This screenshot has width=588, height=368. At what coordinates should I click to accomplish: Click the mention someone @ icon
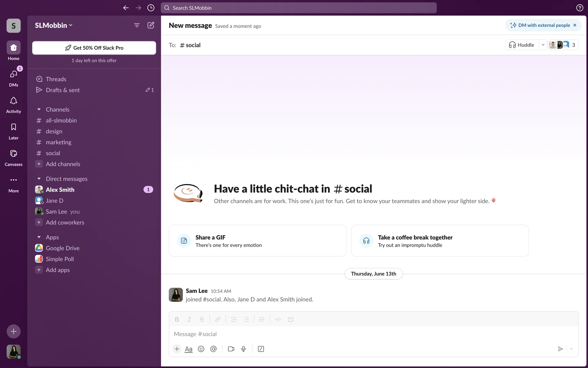[213, 349]
